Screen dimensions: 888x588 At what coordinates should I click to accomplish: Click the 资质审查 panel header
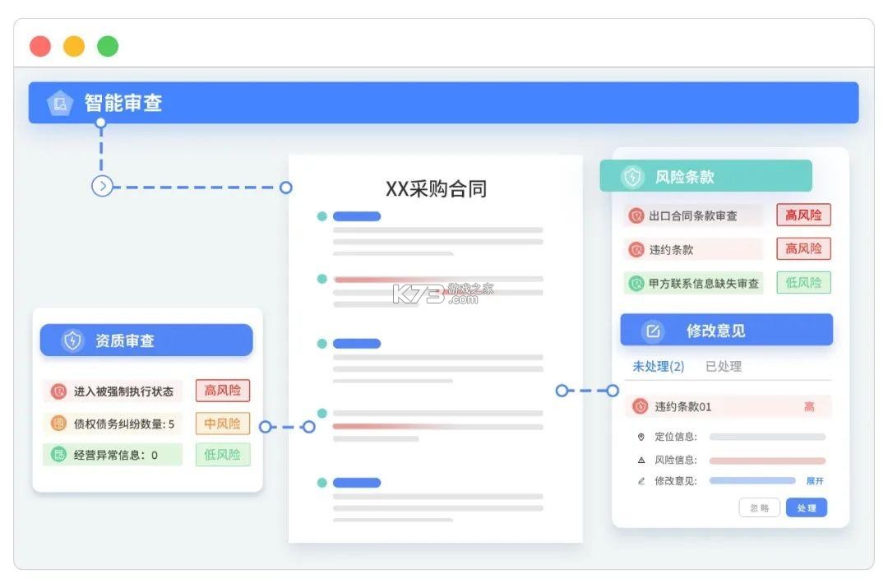click(x=146, y=340)
